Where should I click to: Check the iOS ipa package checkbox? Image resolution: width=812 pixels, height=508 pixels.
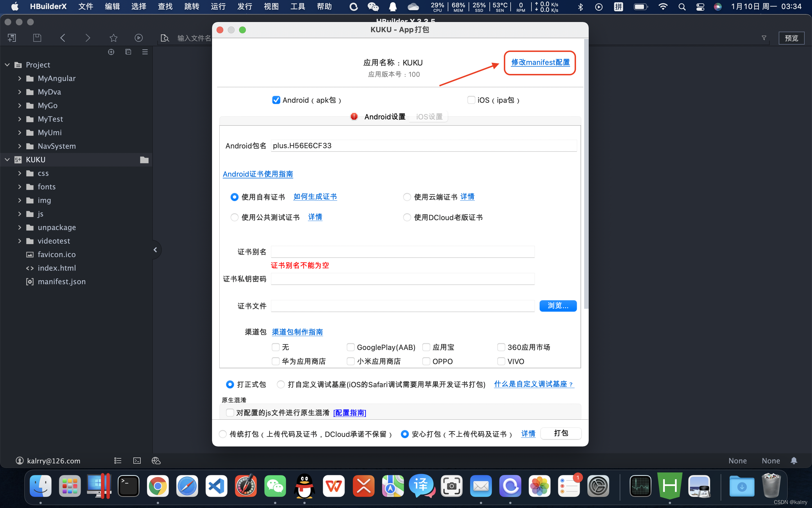tap(471, 100)
